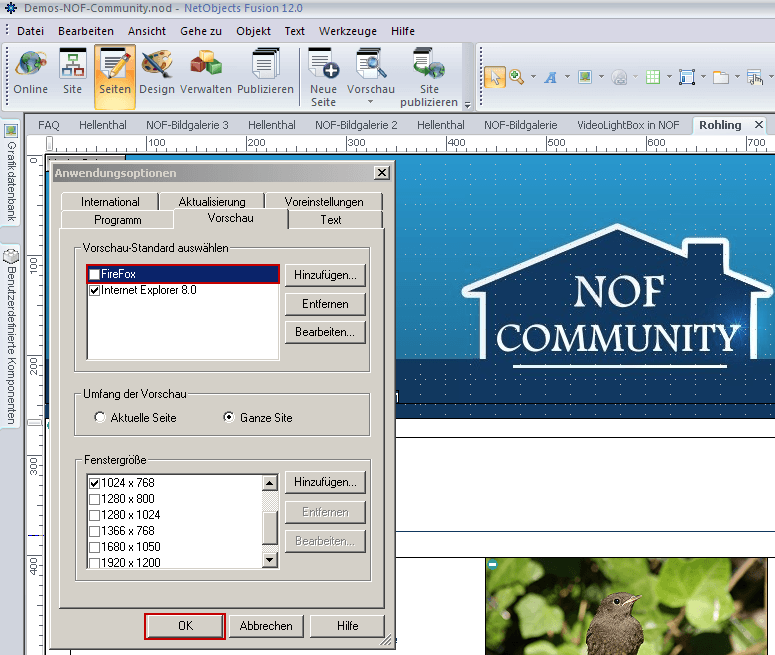
Task: Open text tool dropdown arrow
Action: tap(567, 77)
